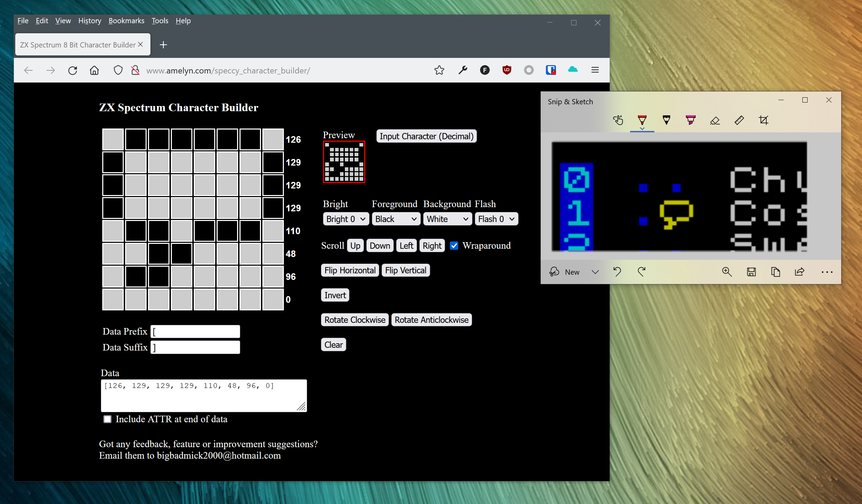Select the touch writing tool in Snip & Sketch
Screen dimensions: 862x504
(x=618, y=120)
